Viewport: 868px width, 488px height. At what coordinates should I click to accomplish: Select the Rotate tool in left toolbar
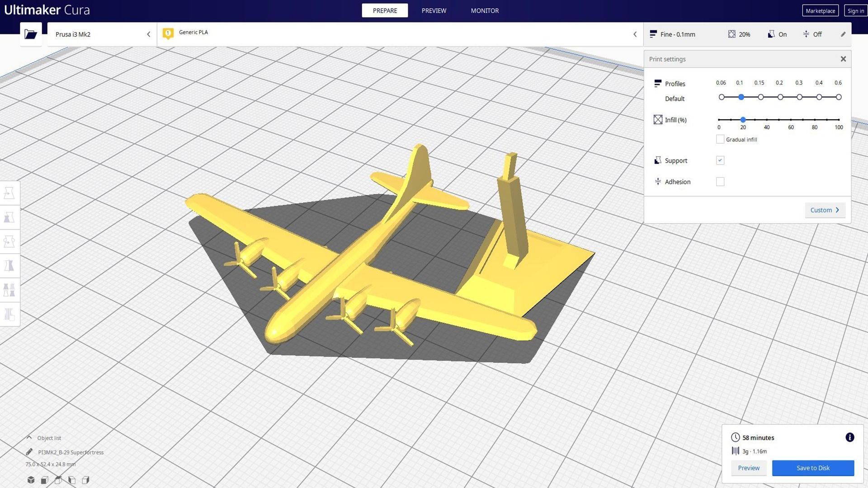click(9, 241)
